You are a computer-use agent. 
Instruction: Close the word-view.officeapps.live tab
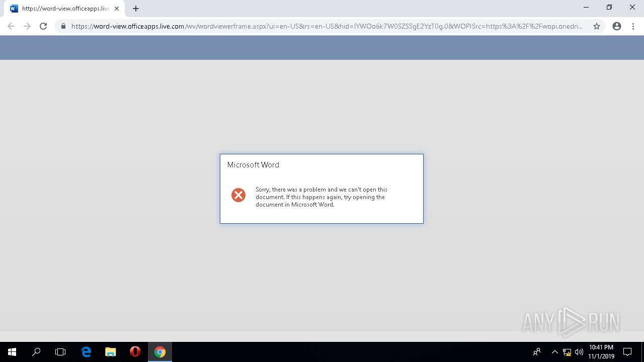click(x=117, y=9)
